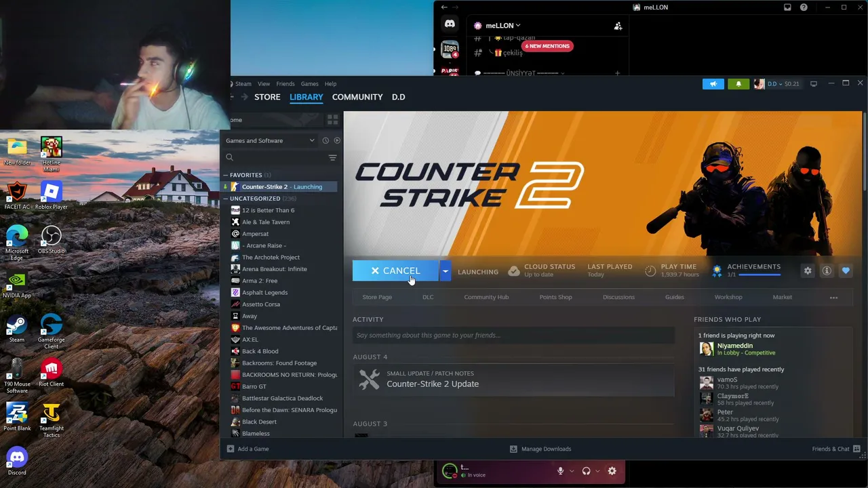Image resolution: width=868 pixels, height=488 pixels.
Task: Click Add a Game plus icon
Action: [231, 449]
